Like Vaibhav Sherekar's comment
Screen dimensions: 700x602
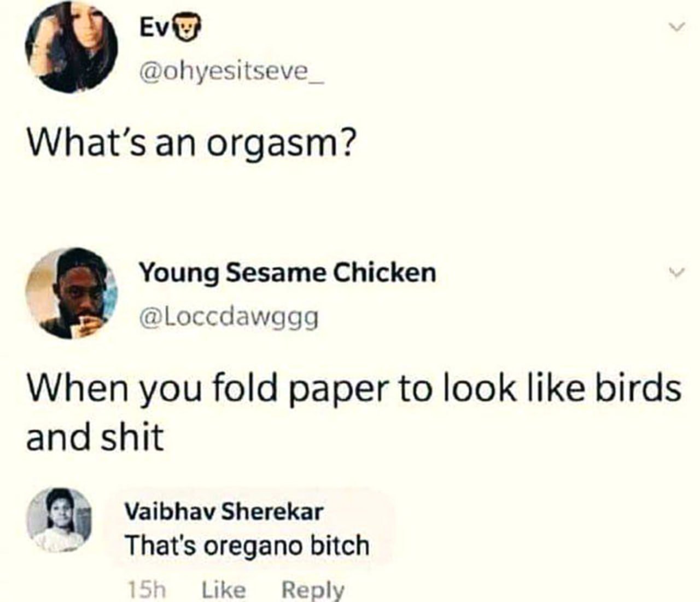(x=224, y=589)
